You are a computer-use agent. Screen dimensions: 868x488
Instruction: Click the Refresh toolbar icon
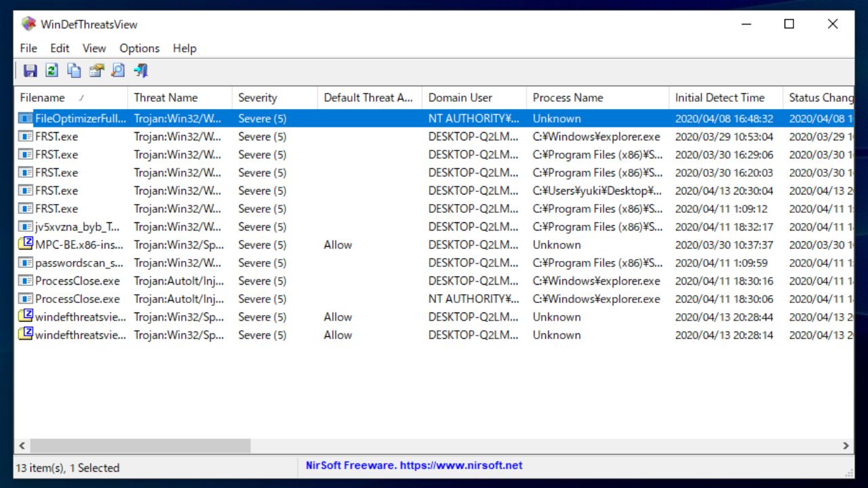pyautogui.click(x=52, y=70)
